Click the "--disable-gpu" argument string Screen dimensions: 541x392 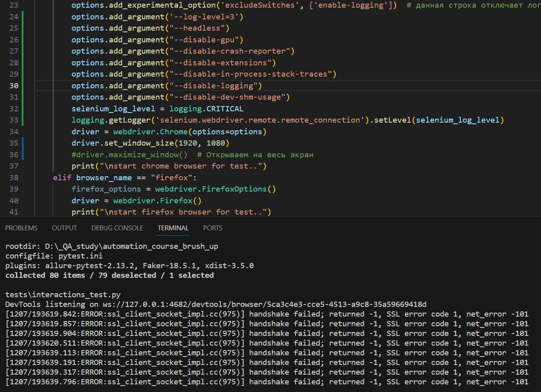tap(204, 40)
